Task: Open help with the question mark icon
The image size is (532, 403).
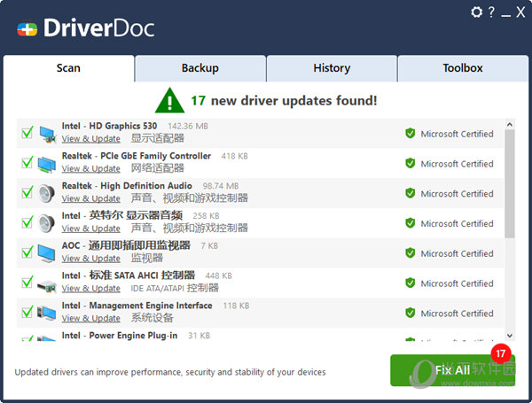Action: tap(491, 12)
